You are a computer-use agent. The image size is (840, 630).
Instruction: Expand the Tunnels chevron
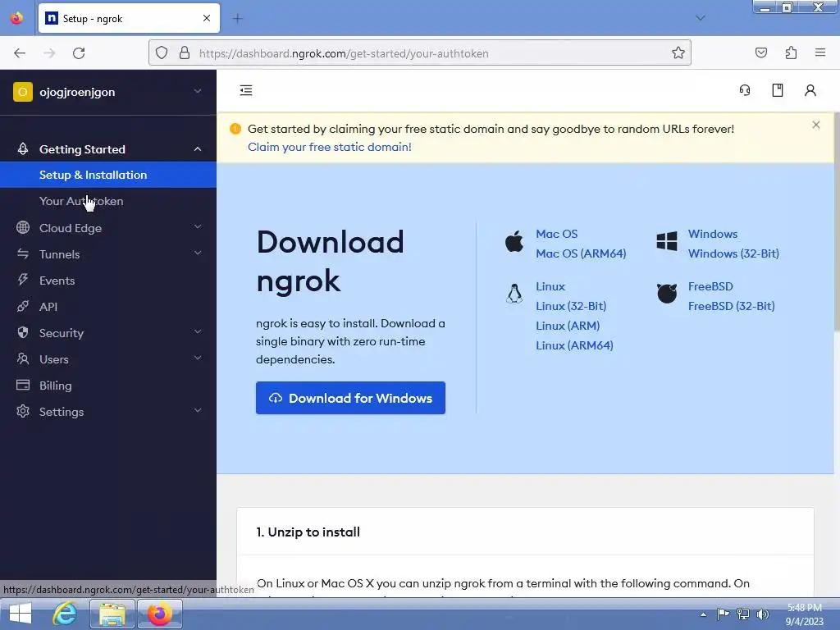[x=198, y=253]
